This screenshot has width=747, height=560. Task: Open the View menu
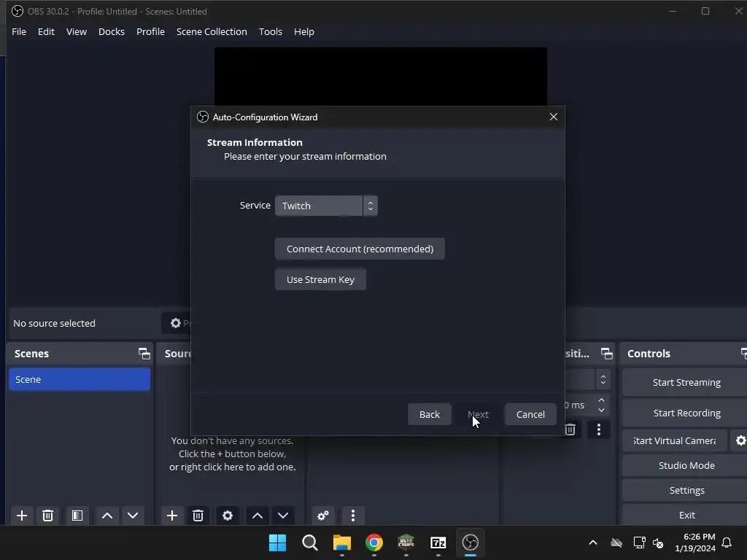76,31
